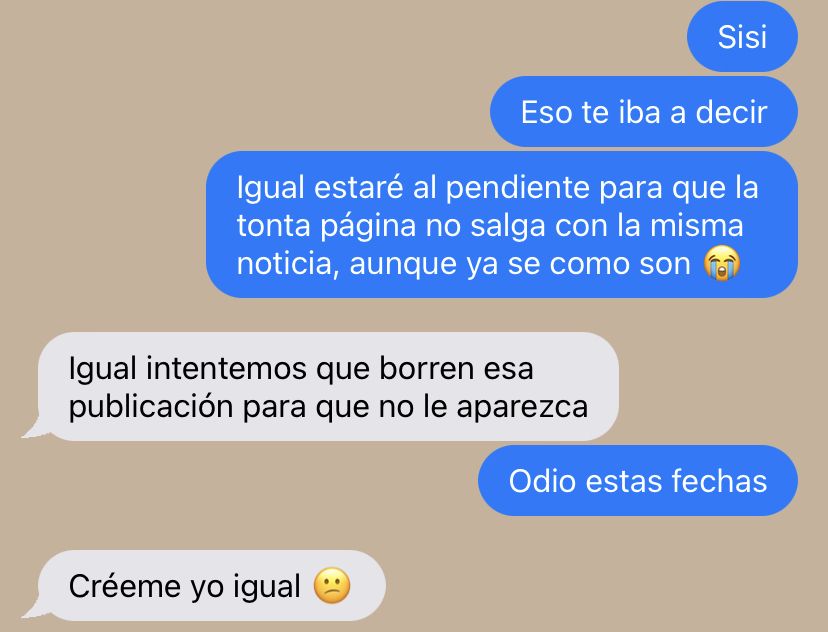The image size is (828, 632).
Task: Click the word 'intentemos' in gray message
Action: (x=226, y=368)
